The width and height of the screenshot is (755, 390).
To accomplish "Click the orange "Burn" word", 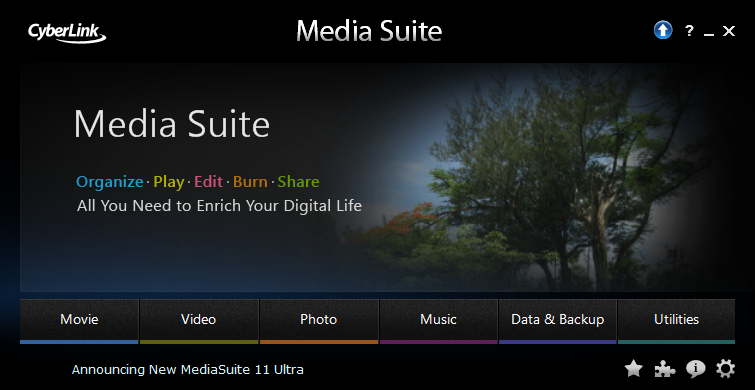I will tap(250, 182).
